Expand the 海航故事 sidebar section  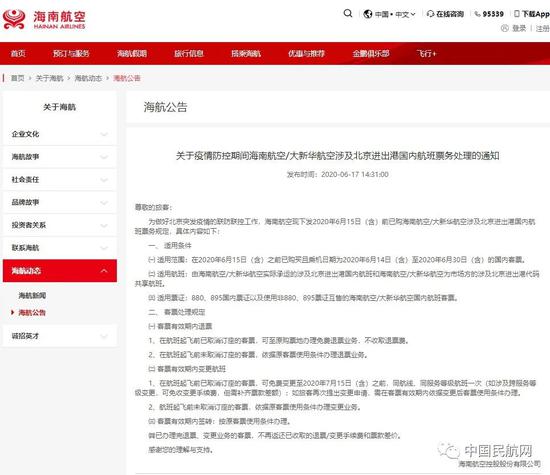(60, 157)
